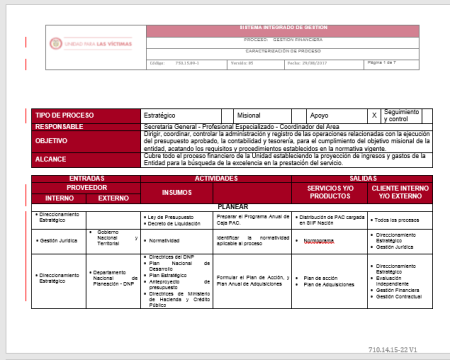Screen dimensions: 450x360
Task: Click the footer code 710.14.15-22 V1
Action: (x=393, y=350)
